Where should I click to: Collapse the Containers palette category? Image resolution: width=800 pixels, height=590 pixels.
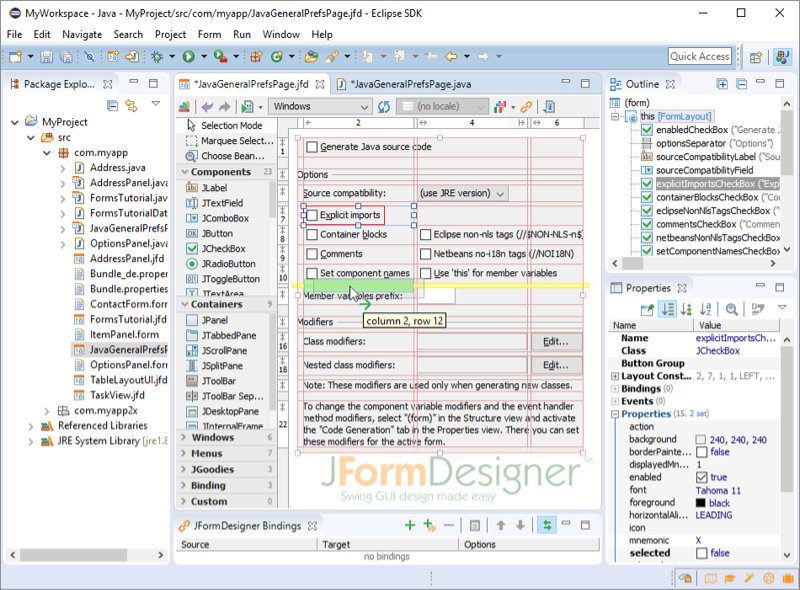[185, 304]
